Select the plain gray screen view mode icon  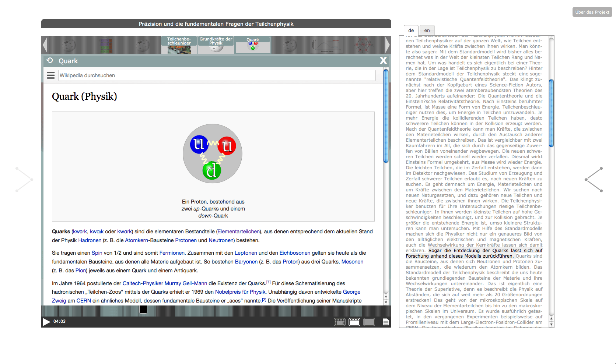(369, 322)
